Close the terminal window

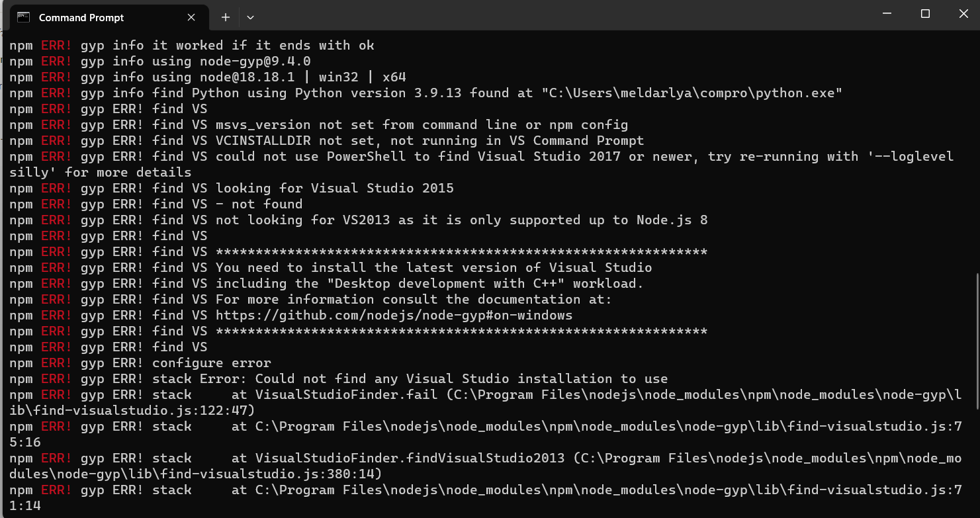[x=961, y=14]
